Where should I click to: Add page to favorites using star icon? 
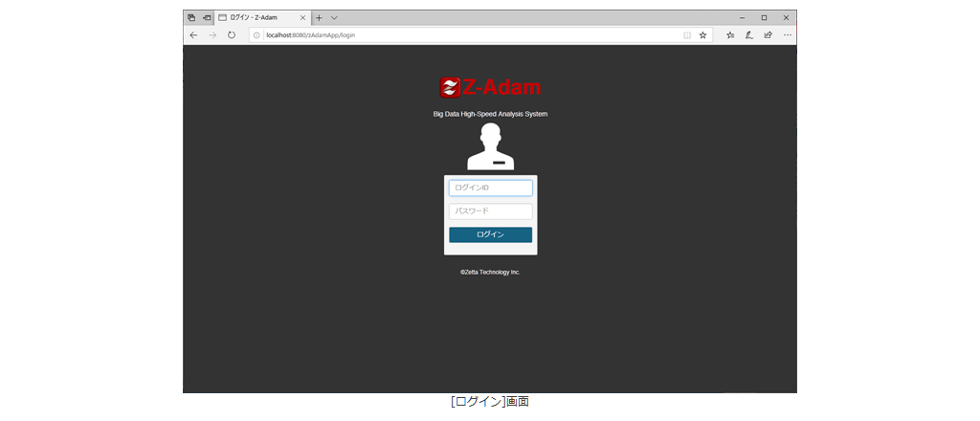(702, 35)
